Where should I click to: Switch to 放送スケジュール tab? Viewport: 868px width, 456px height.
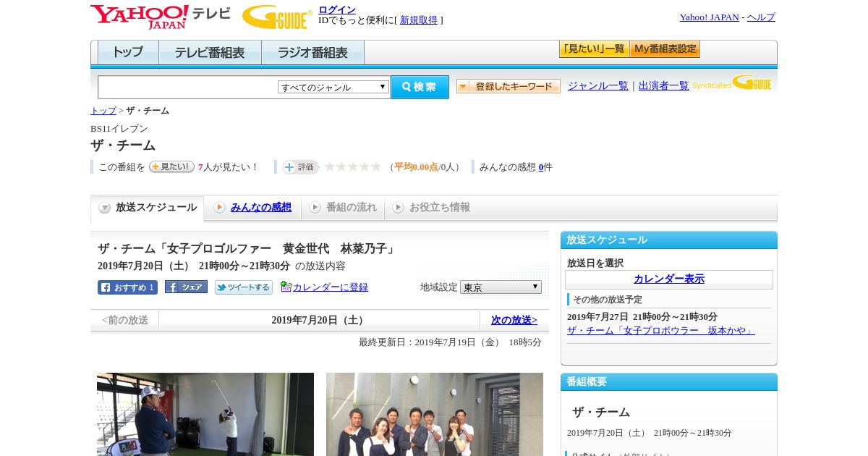point(148,208)
